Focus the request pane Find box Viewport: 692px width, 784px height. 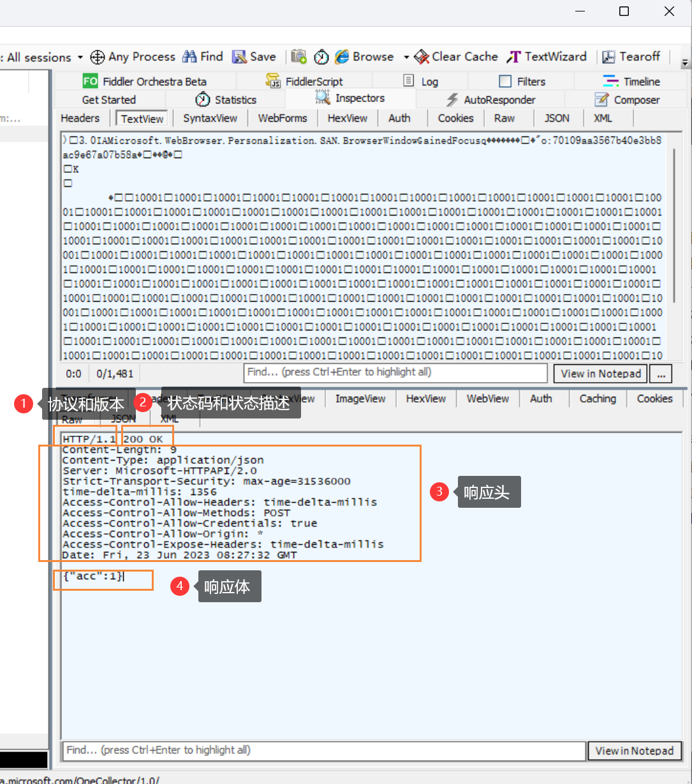pos(395,373)
